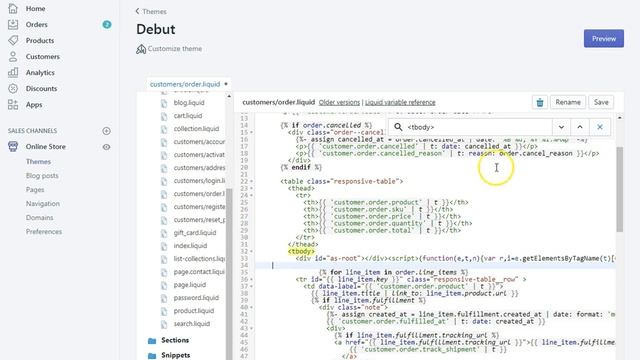Viewport: 640px width, 360px height.
Task: Add a sales channel with plus icon
Action: tap(106, 131)
